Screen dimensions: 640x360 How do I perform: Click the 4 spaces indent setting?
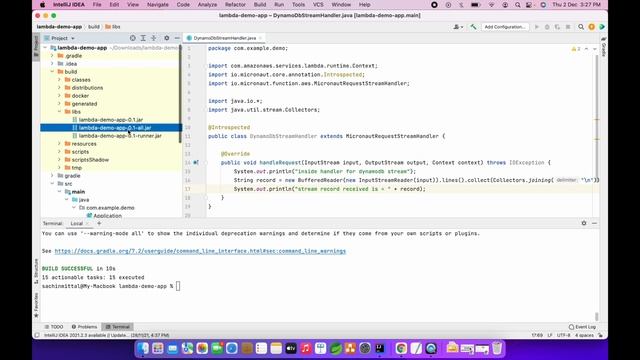[x=584, y=335]
